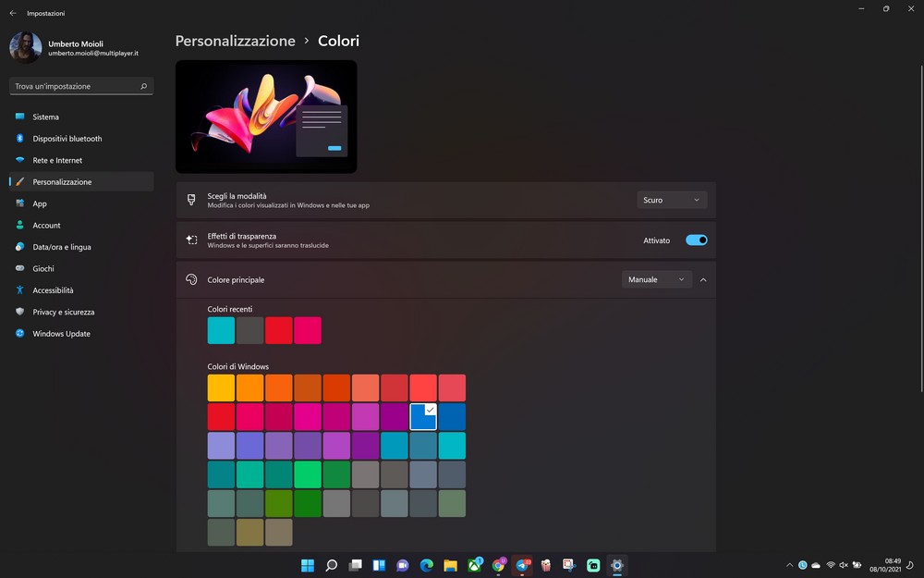Click the back arrow next to Impostazioni
924x578 pixels.
(12, 14)
